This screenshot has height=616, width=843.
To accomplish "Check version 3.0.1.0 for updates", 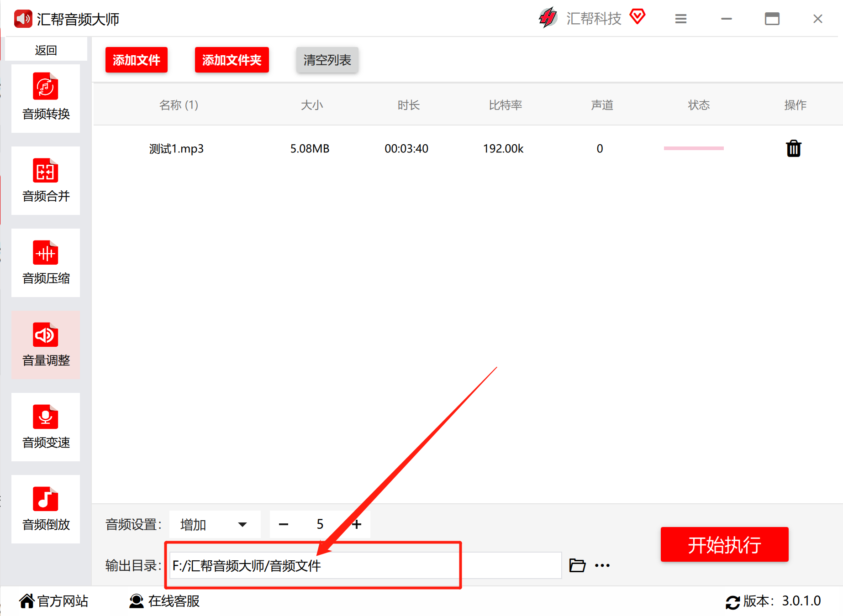I will pos(782,601).
